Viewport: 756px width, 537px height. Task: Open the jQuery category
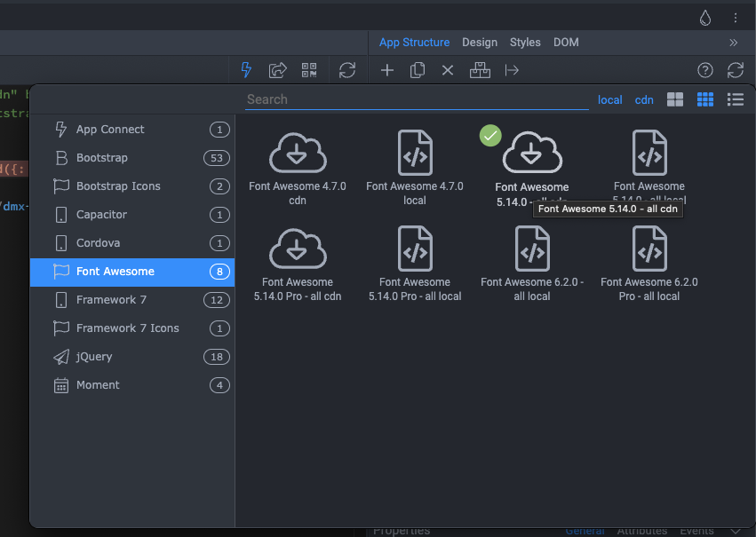pos(94,357)
